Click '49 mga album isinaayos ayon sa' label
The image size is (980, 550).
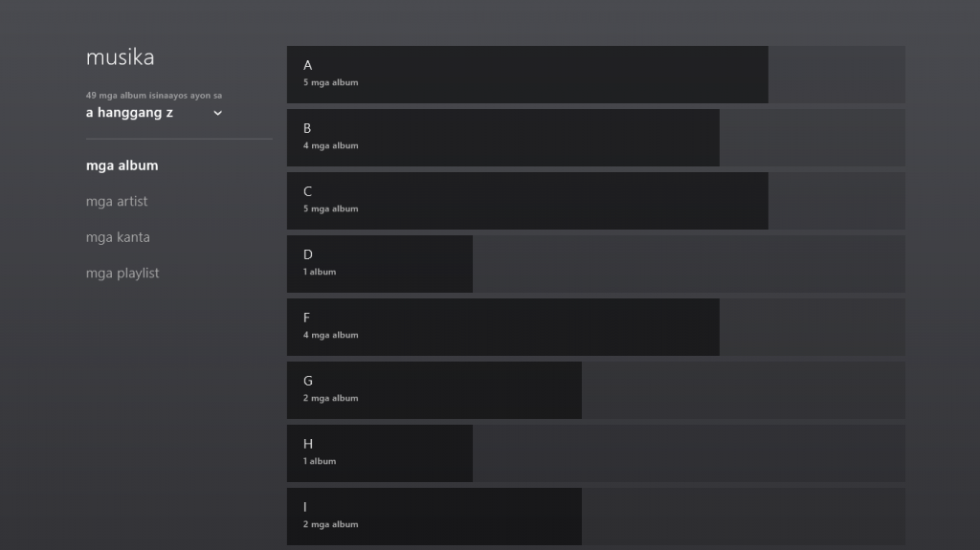tap(154, 96)
